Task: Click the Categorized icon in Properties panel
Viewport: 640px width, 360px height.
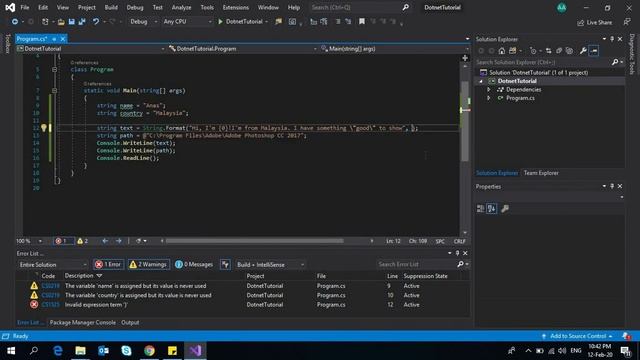Action: [480, 209]
